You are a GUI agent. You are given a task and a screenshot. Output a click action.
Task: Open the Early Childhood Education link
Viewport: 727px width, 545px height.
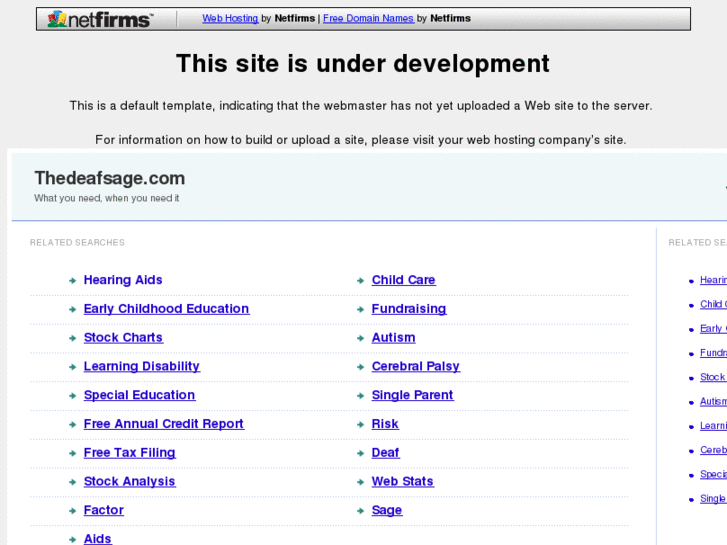[x=166, y=309]
